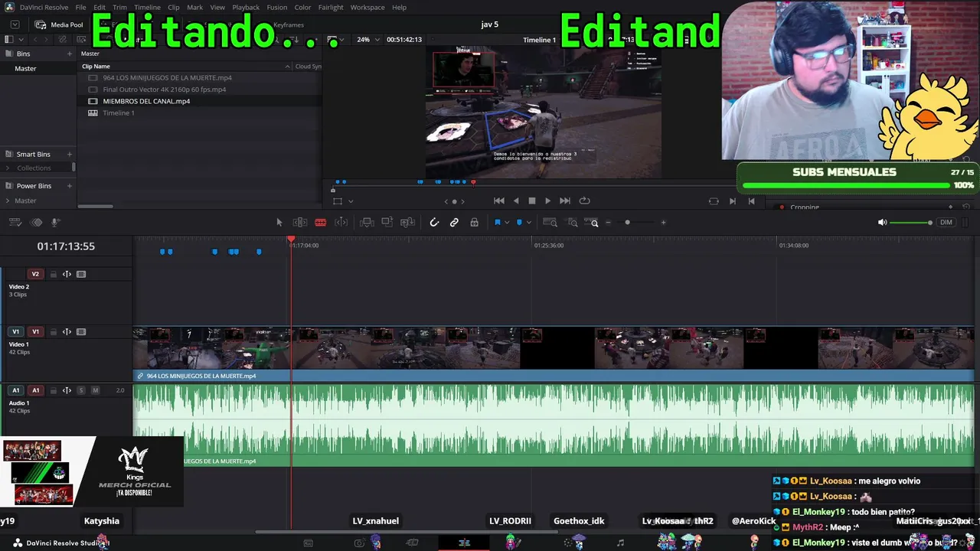Click the Overwrite Clip icon

point(387,223)
